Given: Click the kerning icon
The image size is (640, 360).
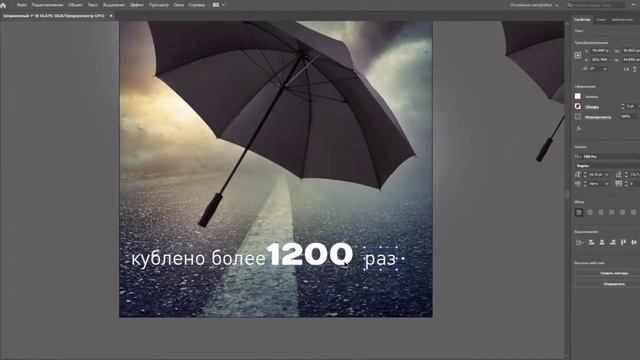Looking at the screenshot, I should coord(578,184).
